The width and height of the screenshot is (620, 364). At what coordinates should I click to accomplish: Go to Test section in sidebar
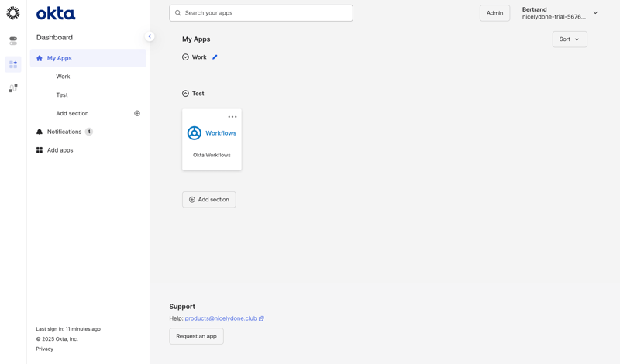point(62,94)
